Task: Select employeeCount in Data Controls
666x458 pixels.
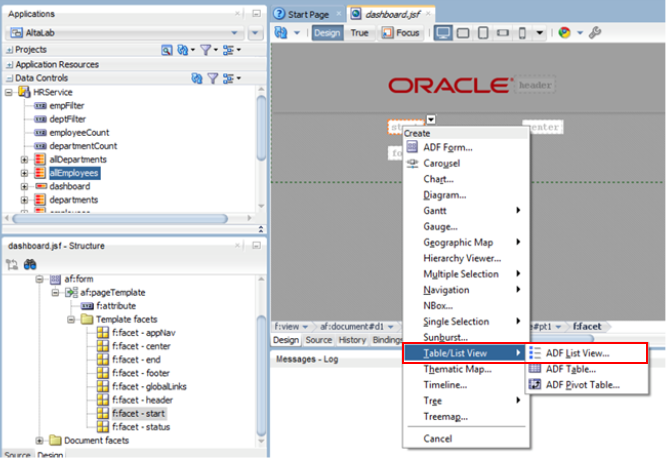Action: [79, 133]
